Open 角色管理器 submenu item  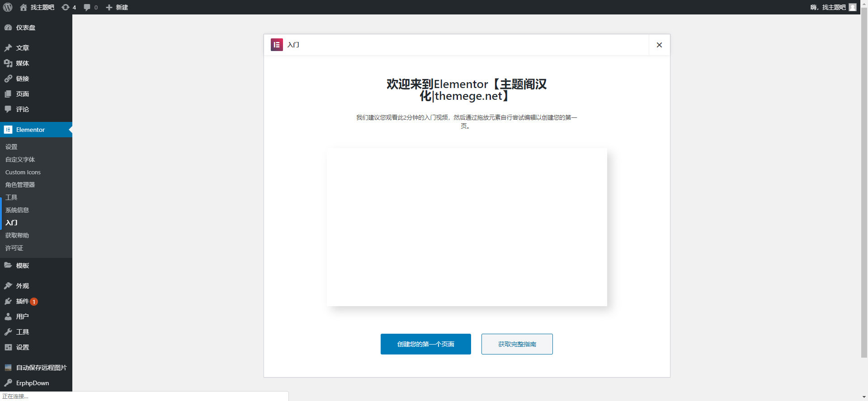click(20, 185)
